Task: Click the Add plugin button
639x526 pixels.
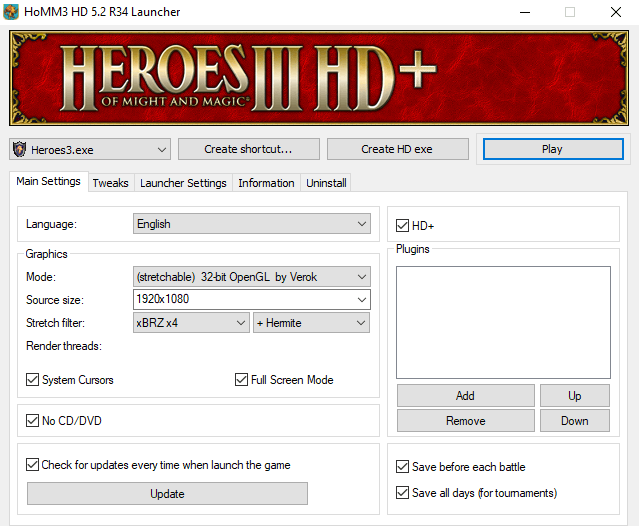Action: coord(465,396)
